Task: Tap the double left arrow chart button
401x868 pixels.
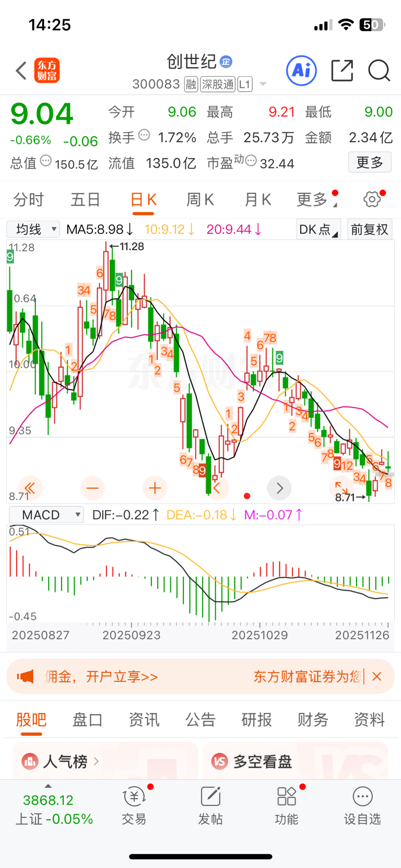Action: pyautogui.click(x=30, y=488)
